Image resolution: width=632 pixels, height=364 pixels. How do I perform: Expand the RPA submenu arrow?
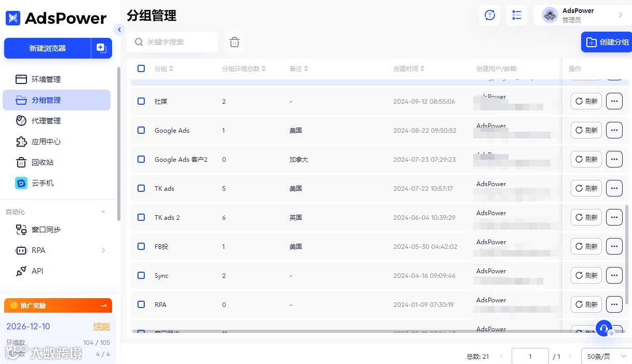pyautogui.click(x=103, y=250)
